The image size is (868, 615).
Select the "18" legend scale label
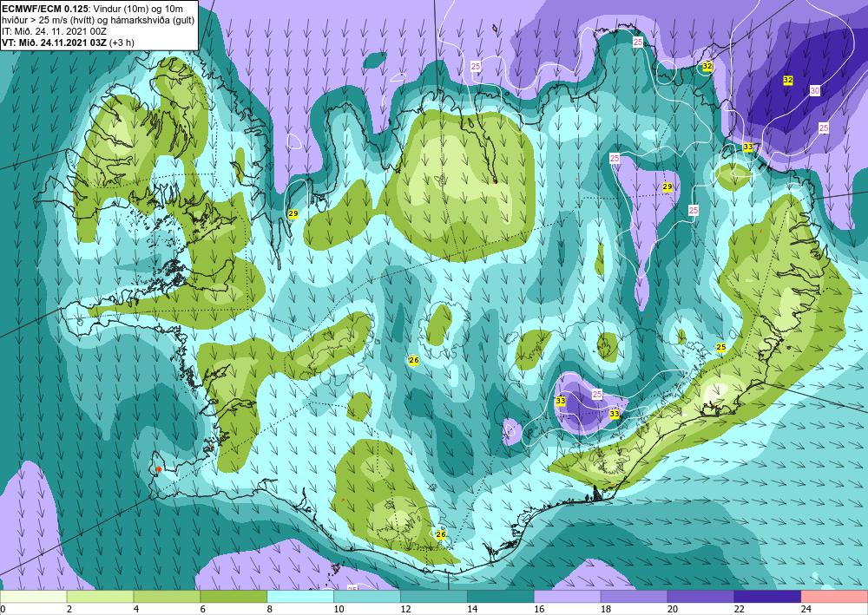coord(606,610)
